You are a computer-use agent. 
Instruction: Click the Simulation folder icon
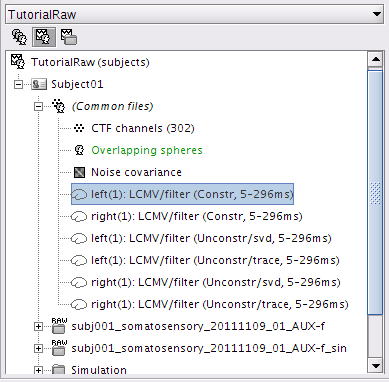59,369
